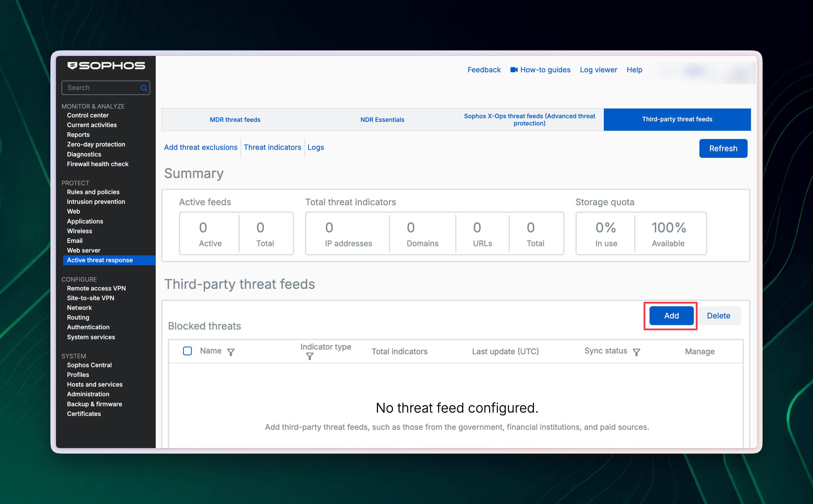
Task: Open Sophos Central in sidebar
Action: pos(90,365)
